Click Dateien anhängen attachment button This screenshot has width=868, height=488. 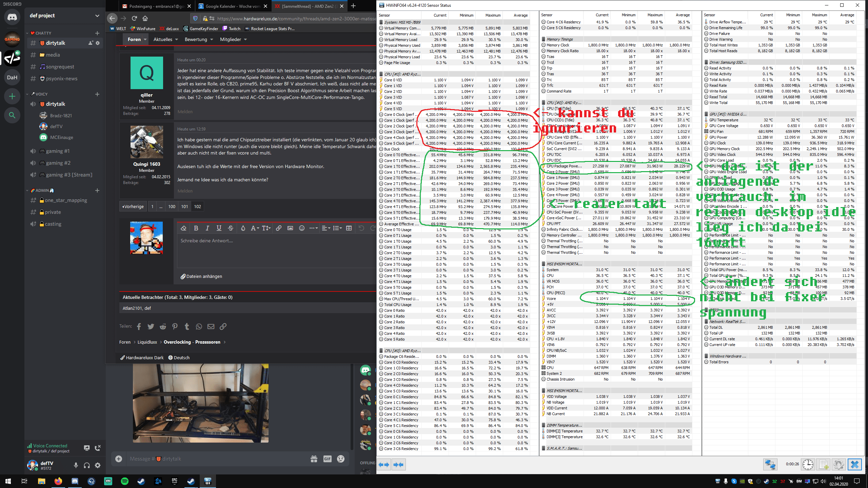pyautogui.click(x=201, y=276)
